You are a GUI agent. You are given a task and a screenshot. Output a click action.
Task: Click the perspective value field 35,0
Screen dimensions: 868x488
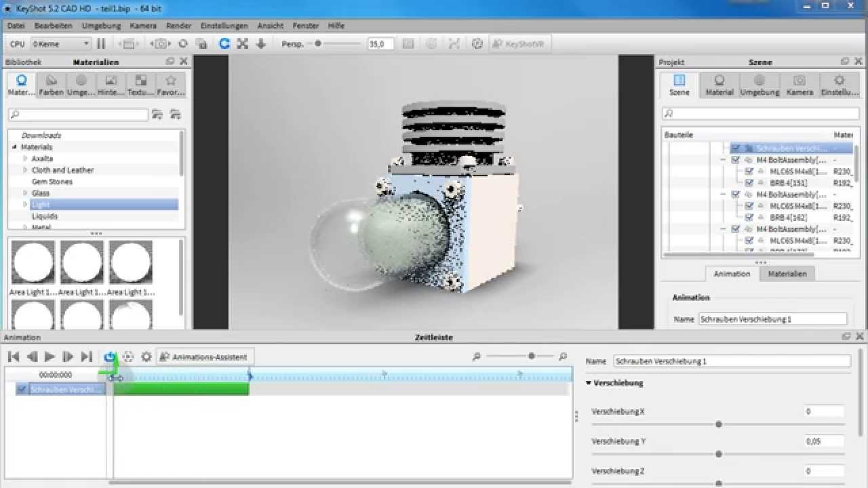tap(380, 44)
